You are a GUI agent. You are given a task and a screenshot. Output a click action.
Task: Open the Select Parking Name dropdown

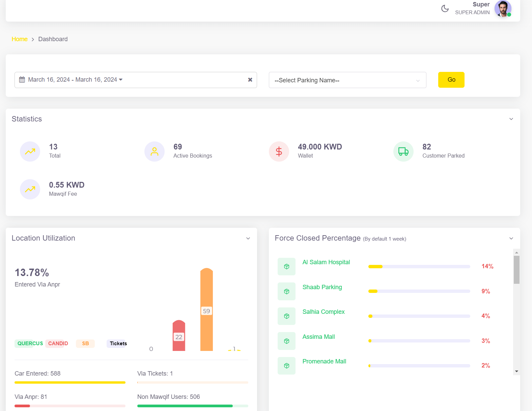click(347, 80)
